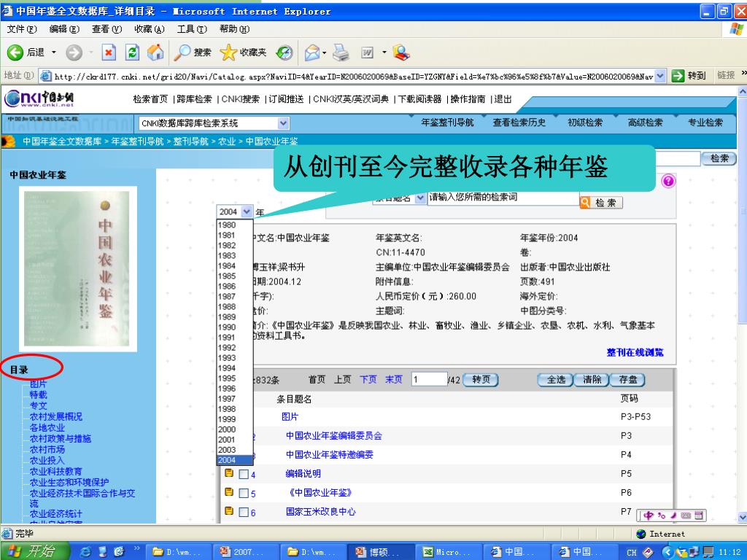This screenshot has width=747, height=560.
Task: Open the 编辑 menu
Action: 64,29
